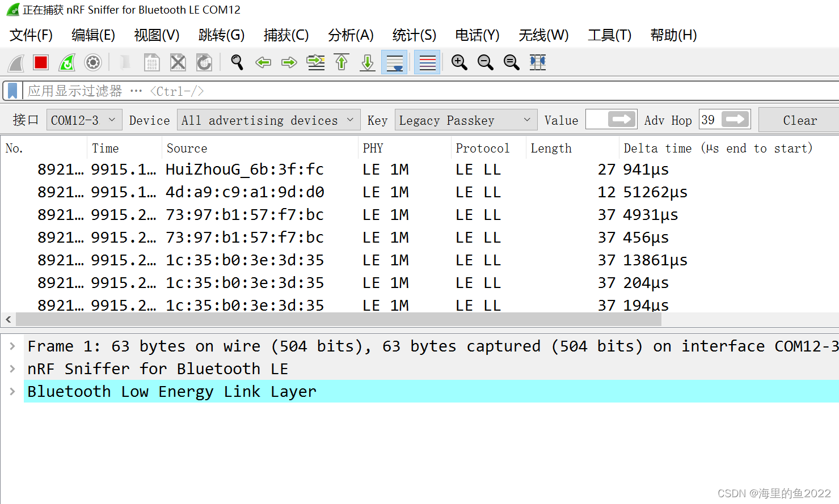Open the find packet magnifier tool
Image resolution: width=839 pixels, height=504 pixels.
237,62
